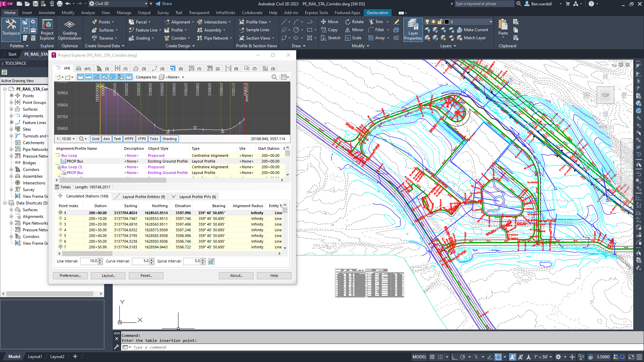
Task: Open the Toolspace palette button
Action: tap(11, 27)
